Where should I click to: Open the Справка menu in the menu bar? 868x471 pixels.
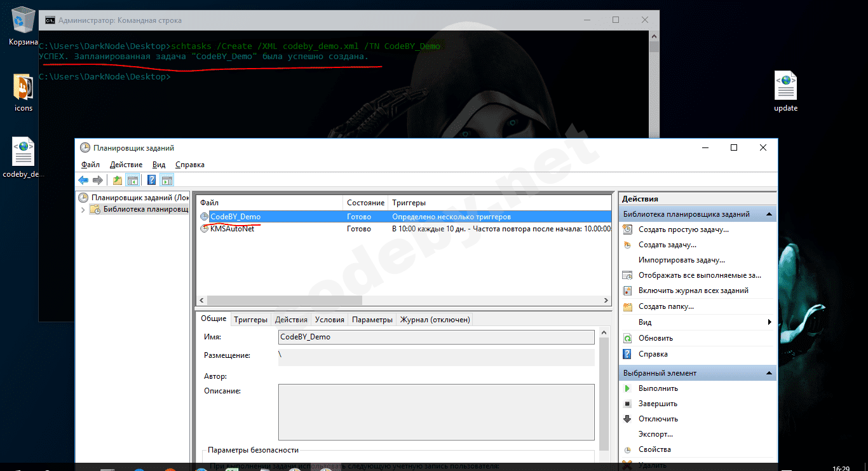190,165
